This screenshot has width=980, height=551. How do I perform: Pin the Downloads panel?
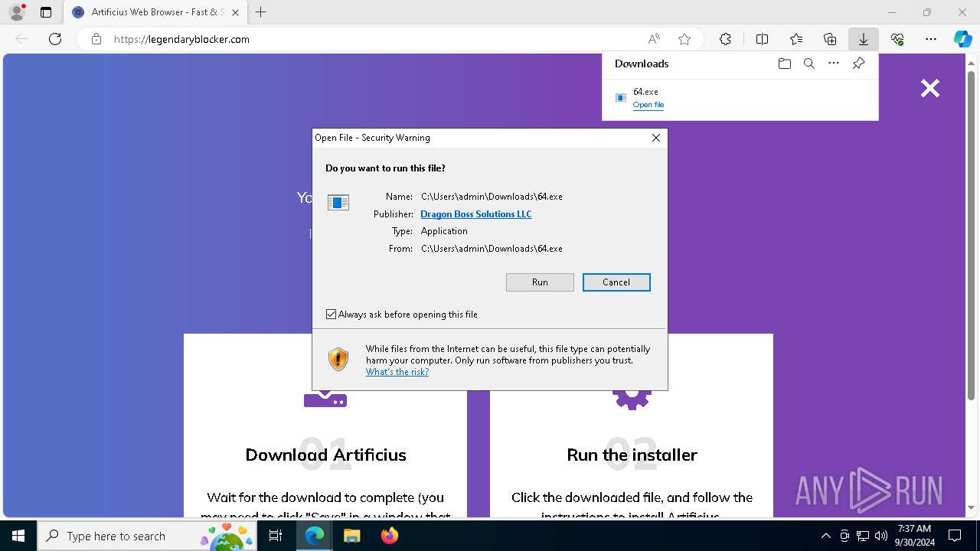(x=858, y=64)
